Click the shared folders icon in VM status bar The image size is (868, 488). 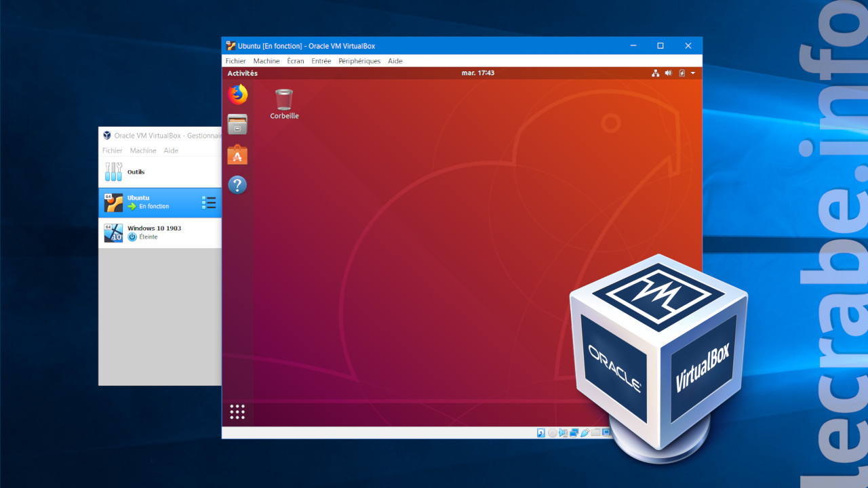[595, 432]
